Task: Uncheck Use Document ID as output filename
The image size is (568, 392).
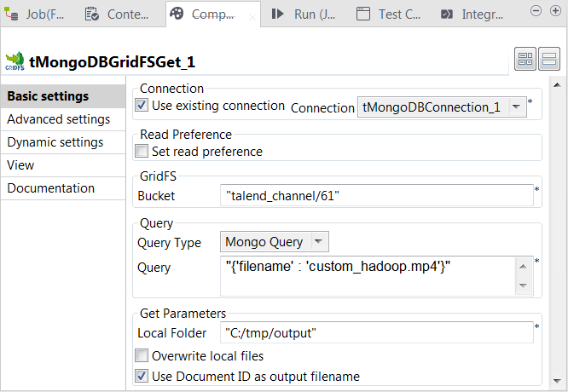Action: point(142,376)
